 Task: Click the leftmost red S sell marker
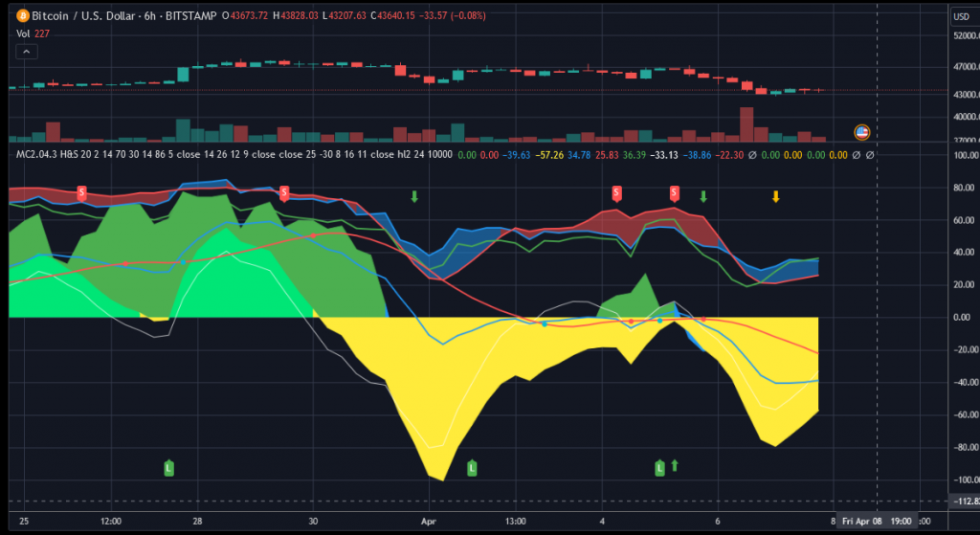[x=81, y=192]
